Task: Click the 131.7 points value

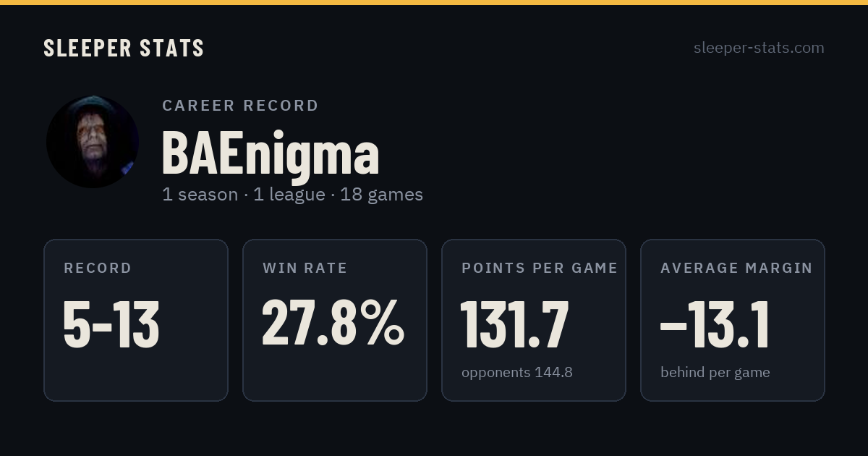Action: [x=515, y=324]
